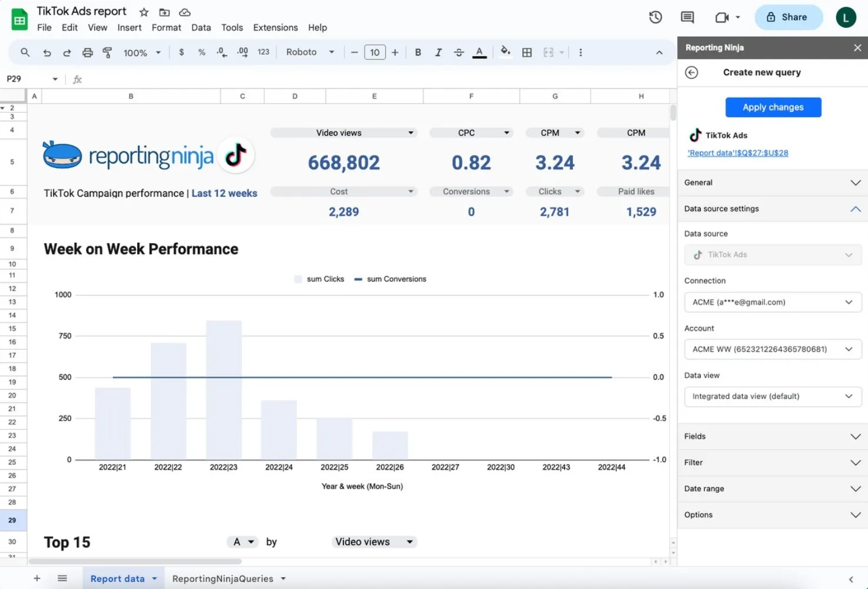Viewport: 868px width, 589px height.
Task: Toggle bold formatting
Action: tap(418, 52)
